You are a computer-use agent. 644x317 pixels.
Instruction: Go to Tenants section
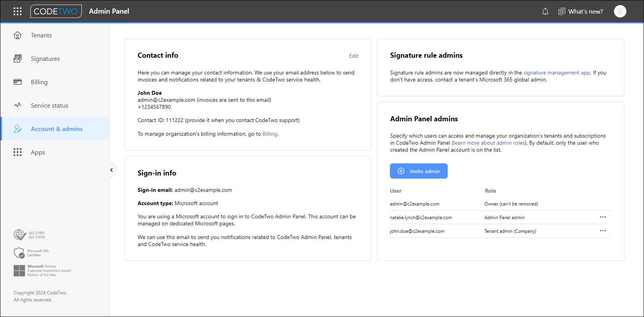55,35
